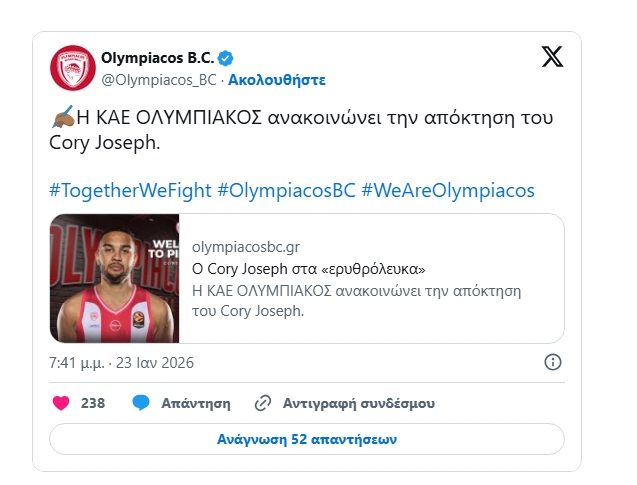
Task: Open the #TogetherWeFight hashtag
Action: [x=129, y=190]
